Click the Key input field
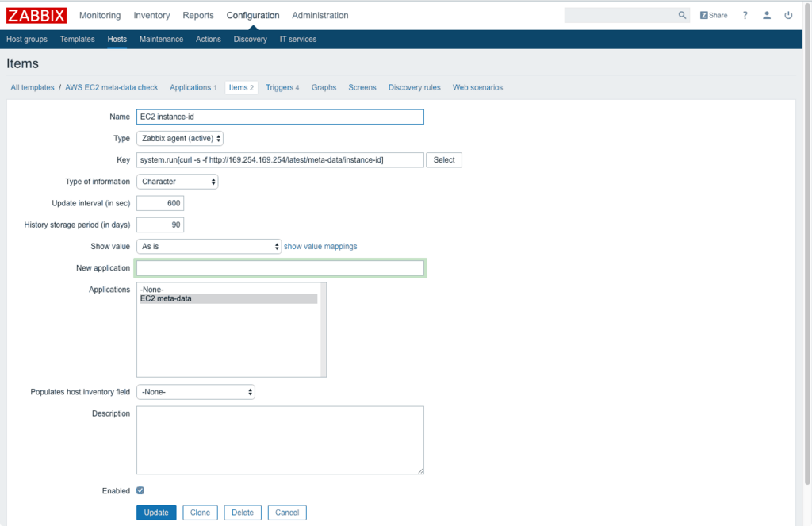The width and height of the screenshot is (812, 526). pyautogui.click(x=280, y=160)
